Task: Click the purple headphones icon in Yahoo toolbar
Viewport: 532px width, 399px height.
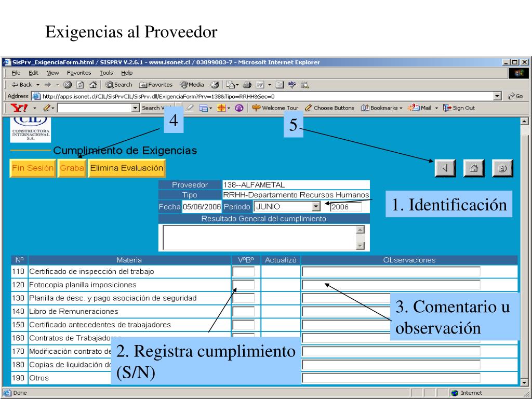Action: [239, 108]
